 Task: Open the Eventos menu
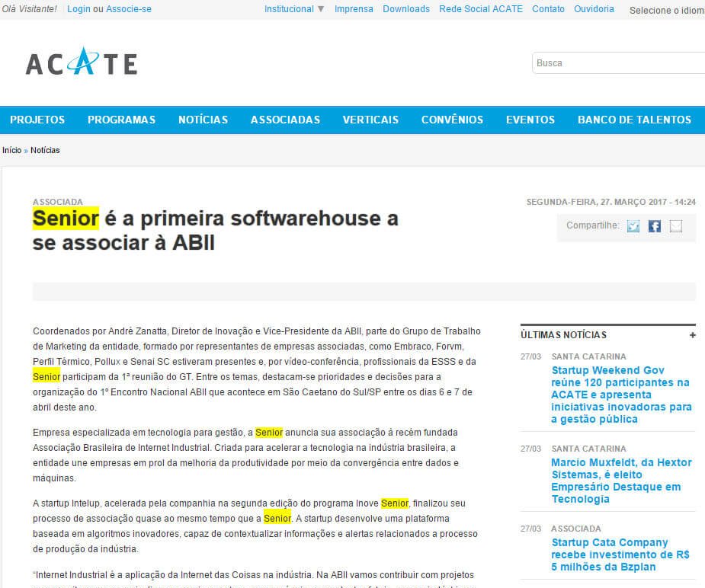click(x=530, y=120)
